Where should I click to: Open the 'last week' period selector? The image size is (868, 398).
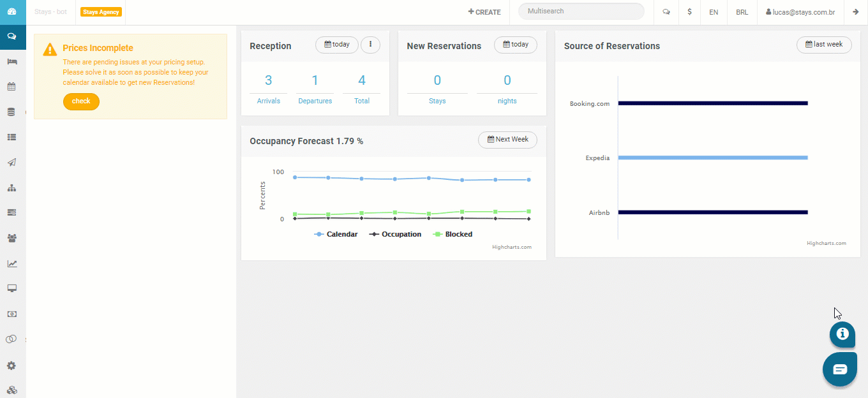pyautogui.click(x=824, y=45)
